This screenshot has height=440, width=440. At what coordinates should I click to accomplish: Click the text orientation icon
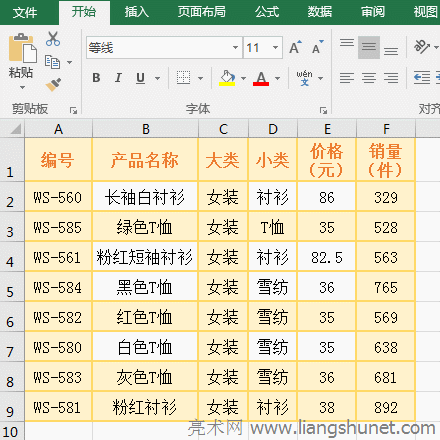[421, 47]
